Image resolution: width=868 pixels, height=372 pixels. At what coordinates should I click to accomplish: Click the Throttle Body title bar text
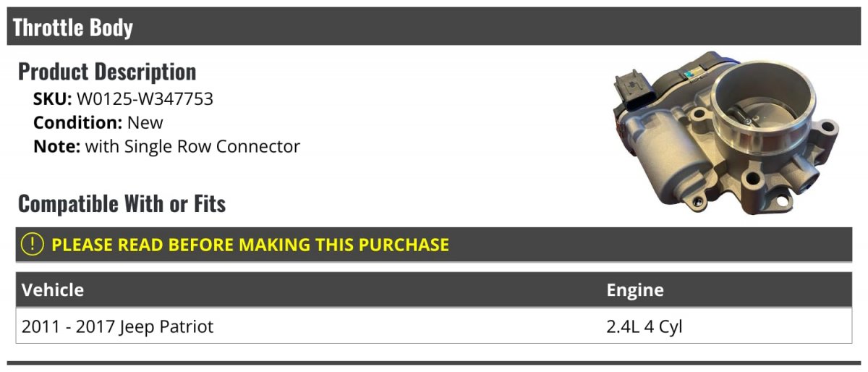point(73,28)
